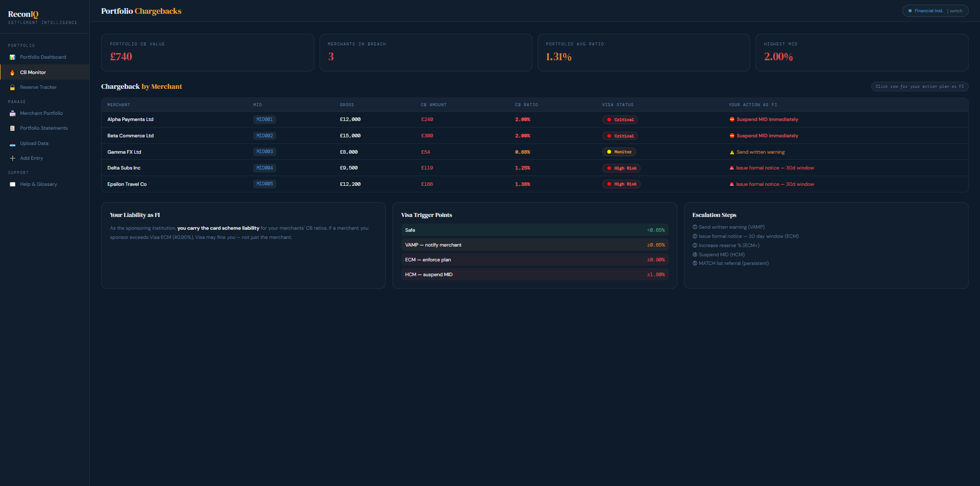Open Portfolio Dashboard via chart icon
This screenshot has height=486, width=980.
(x=12, y=57)
